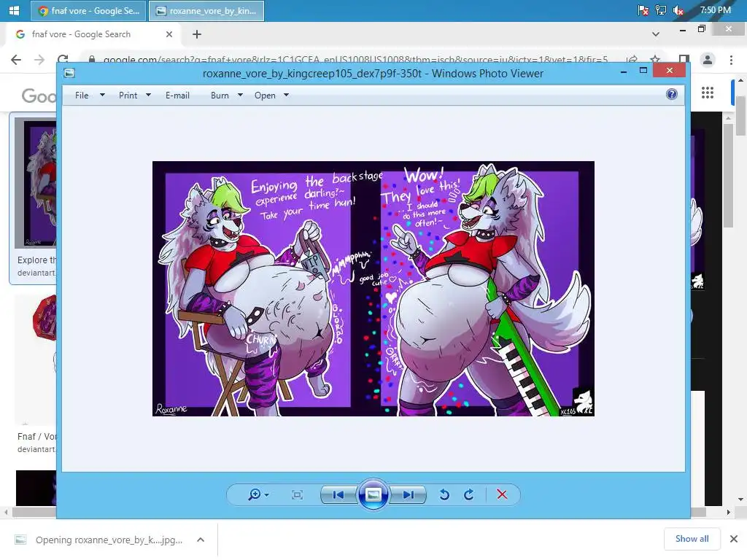Open Chrome three-dot menu

(731, 60)
